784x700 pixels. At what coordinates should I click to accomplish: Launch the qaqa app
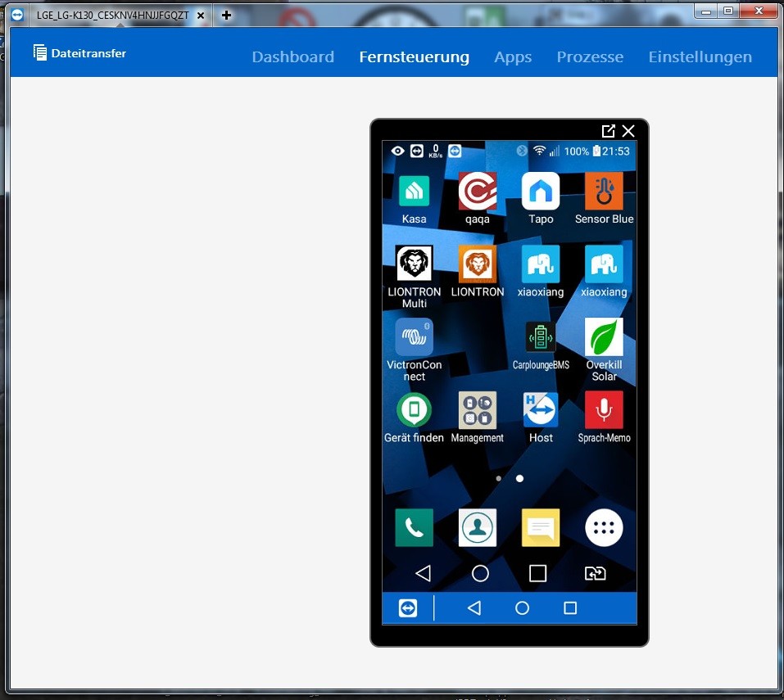click(478, 192)
